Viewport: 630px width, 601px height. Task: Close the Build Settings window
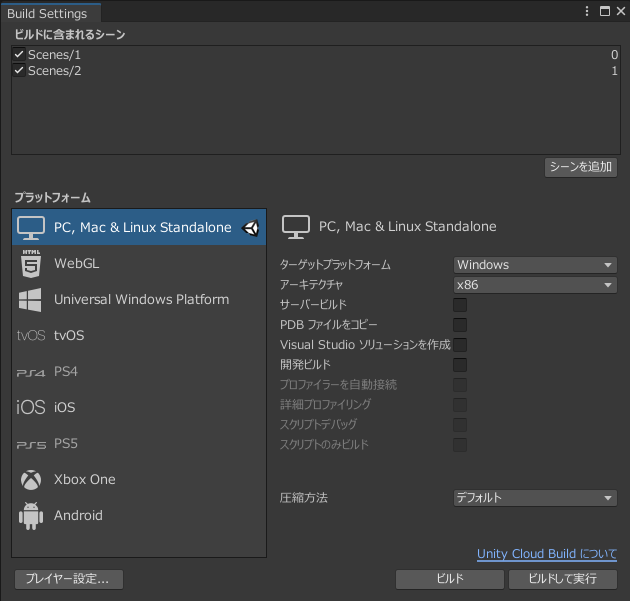[x=621, y=11]
